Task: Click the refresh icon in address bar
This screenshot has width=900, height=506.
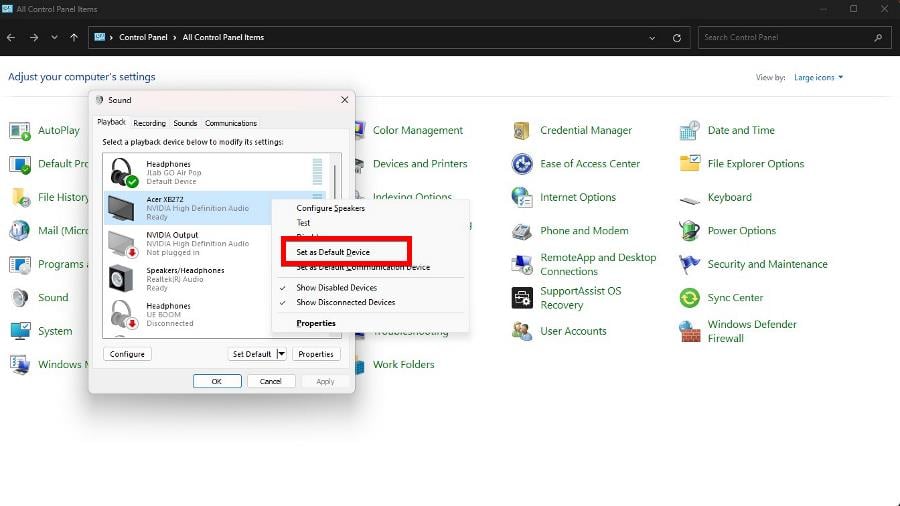Action: click(677, 38)
